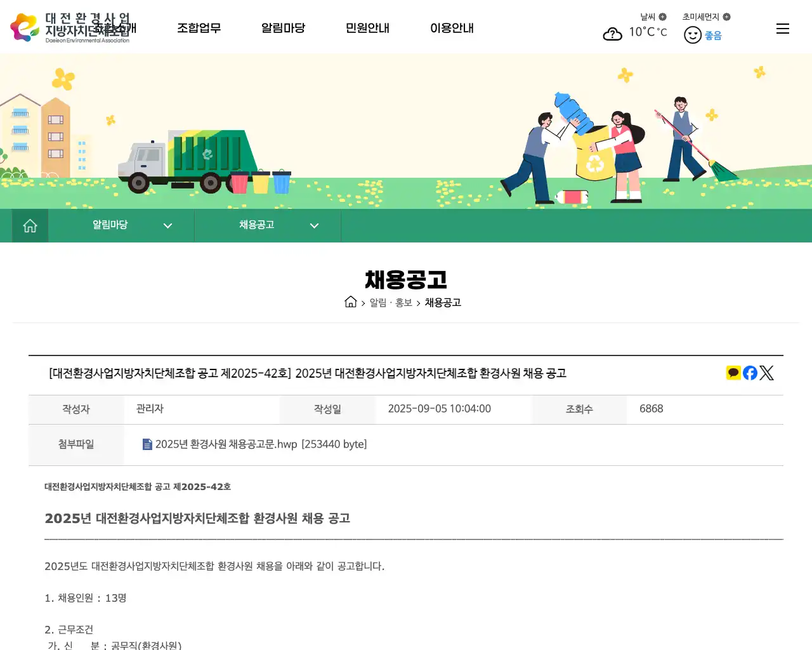Click the document icon beside the attachment
The height and width of the screenshot is (650, 812).
point(148,444)
